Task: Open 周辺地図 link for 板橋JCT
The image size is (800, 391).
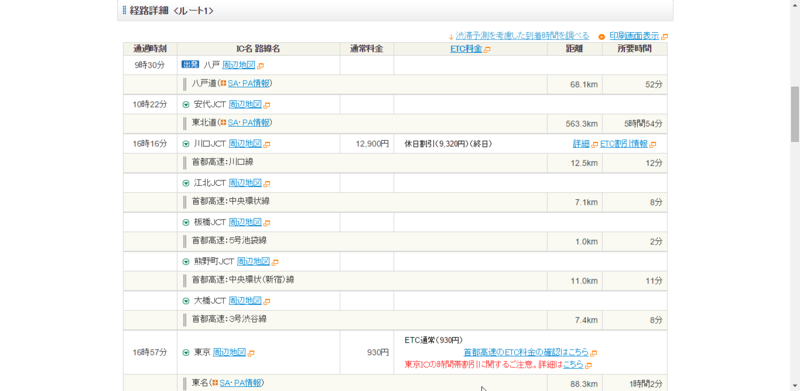Action: pyautogui.click(x=245, y=222)
